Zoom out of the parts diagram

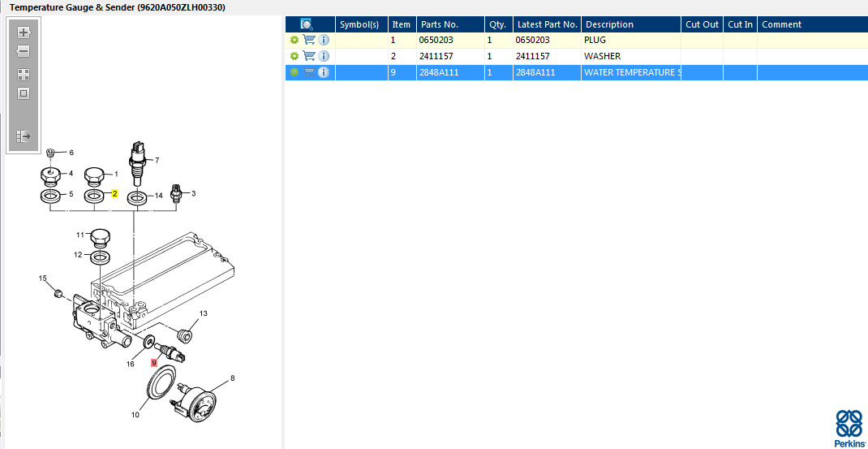click(24, 51)
